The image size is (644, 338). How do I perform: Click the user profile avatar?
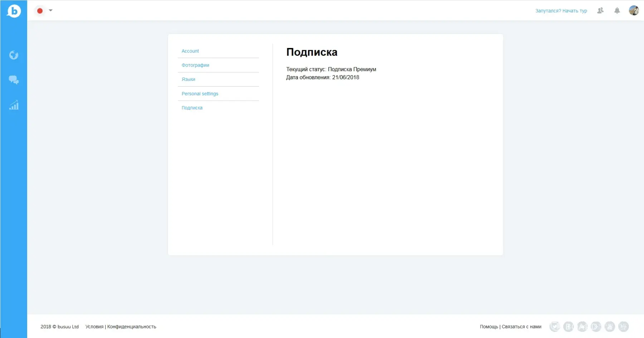tap(634, 10)
